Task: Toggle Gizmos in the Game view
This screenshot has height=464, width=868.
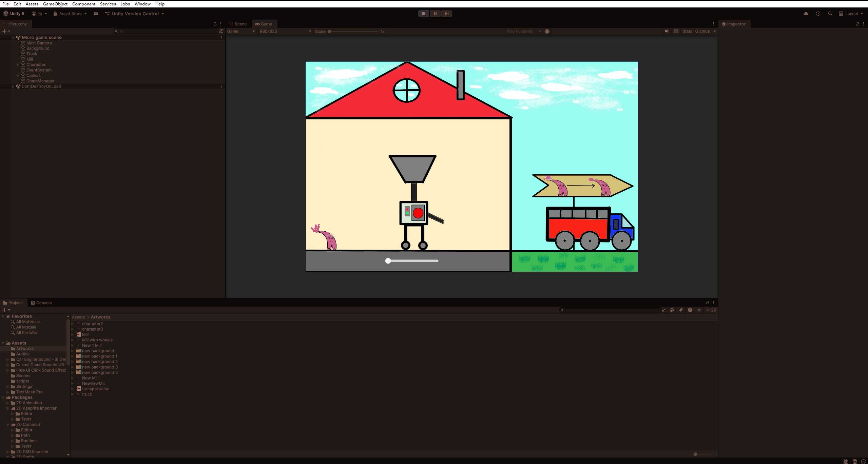Action: tap(702, 31)
